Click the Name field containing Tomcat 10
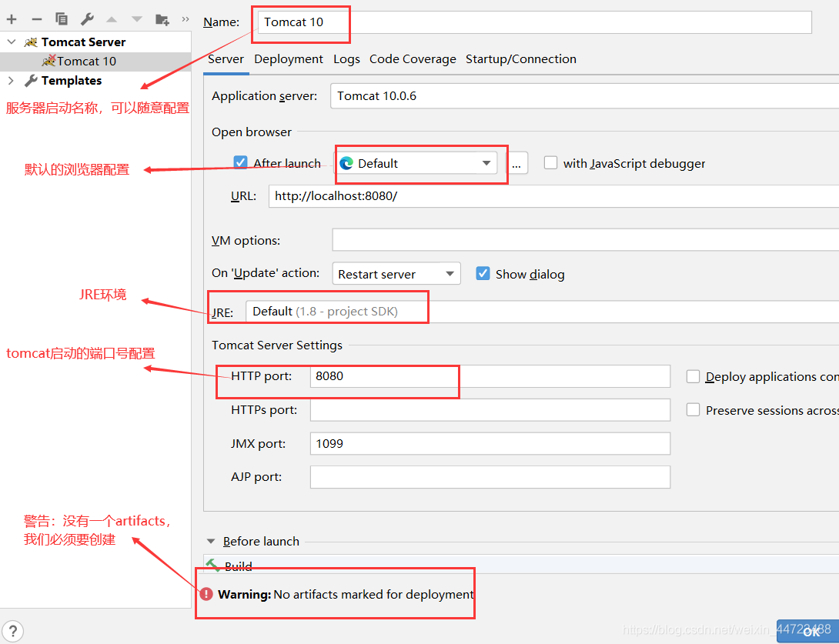Viewport: 839px width, 644px height. [x=534, y=22]
